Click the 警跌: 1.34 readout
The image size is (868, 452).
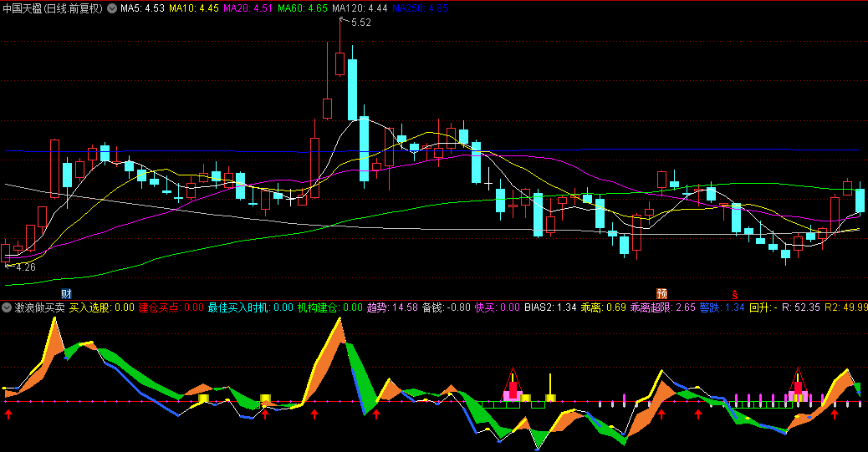point(722,307)
